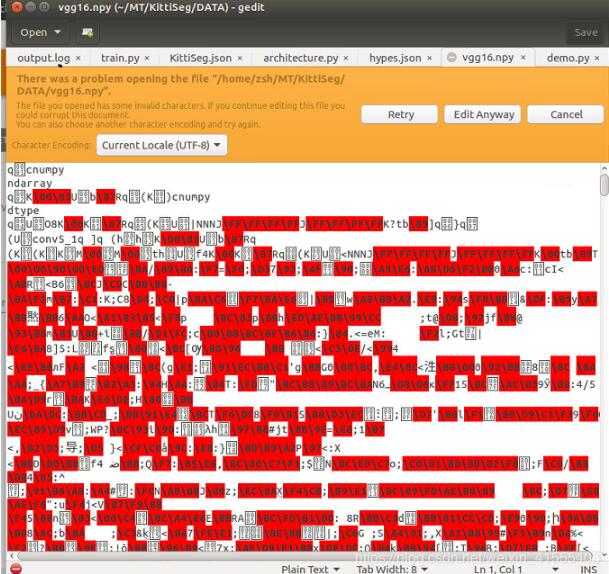Close the output.log tab
This screenshot has width=609, height=574.
coord(78,58)
